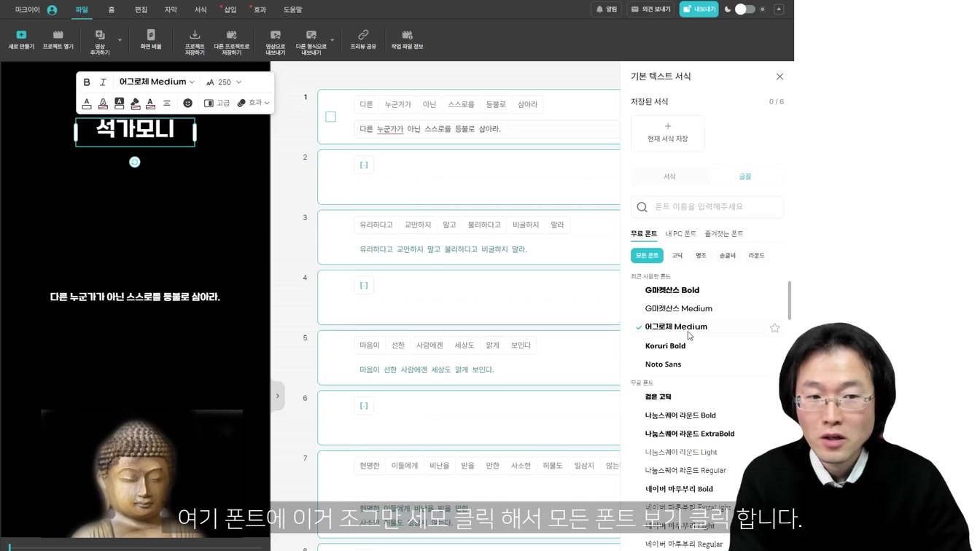
Task: Open the 홈 menu tab
Action: pyautogui.click(x=111, y=9)
